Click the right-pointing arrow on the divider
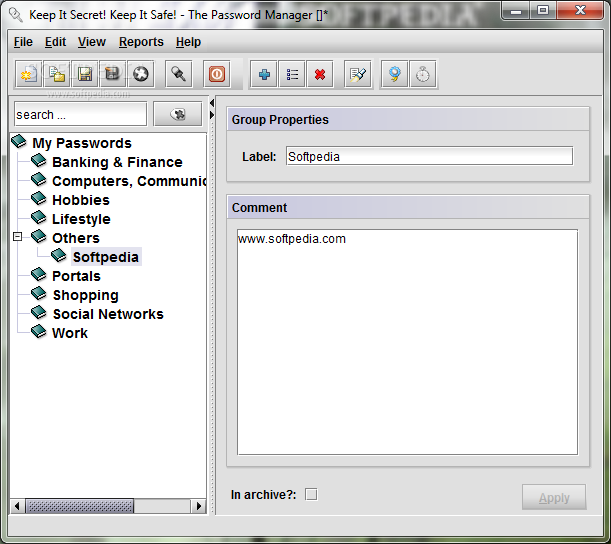The height and width of the screenshot is (544, 611). pyautogui.click(x=212, y=115)
